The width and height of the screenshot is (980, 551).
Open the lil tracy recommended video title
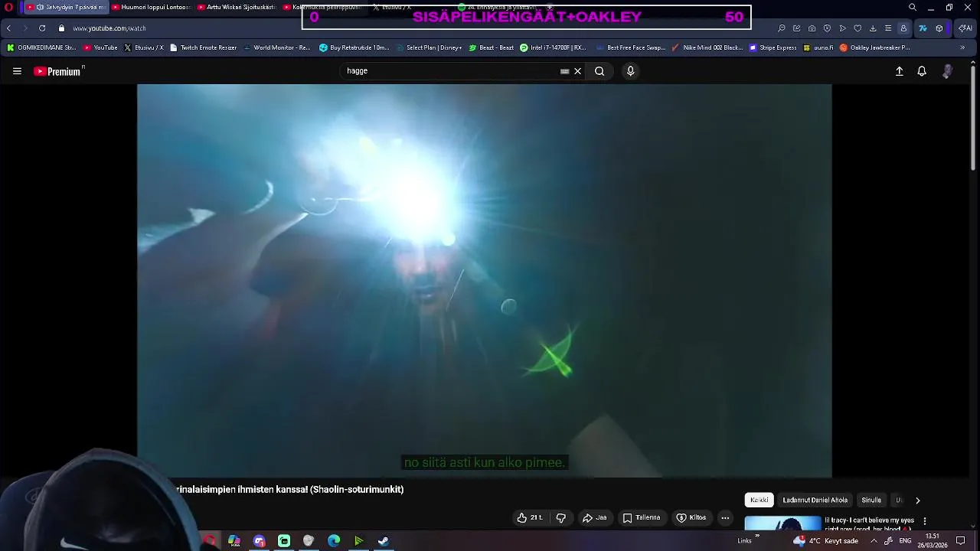(x=869, y=524)
